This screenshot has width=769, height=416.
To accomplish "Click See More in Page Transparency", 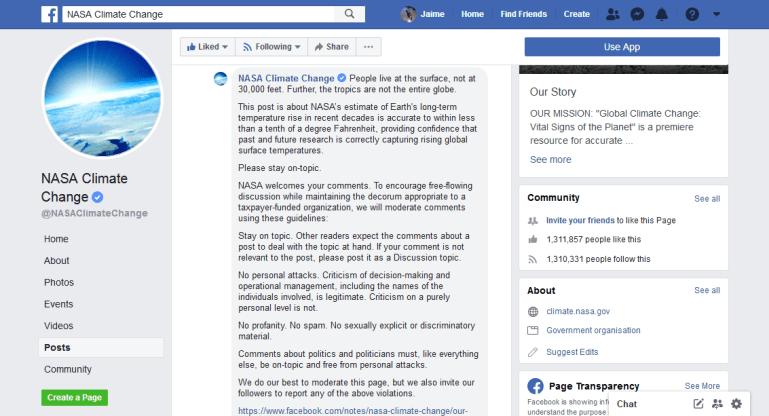I will tap(702, 386).
